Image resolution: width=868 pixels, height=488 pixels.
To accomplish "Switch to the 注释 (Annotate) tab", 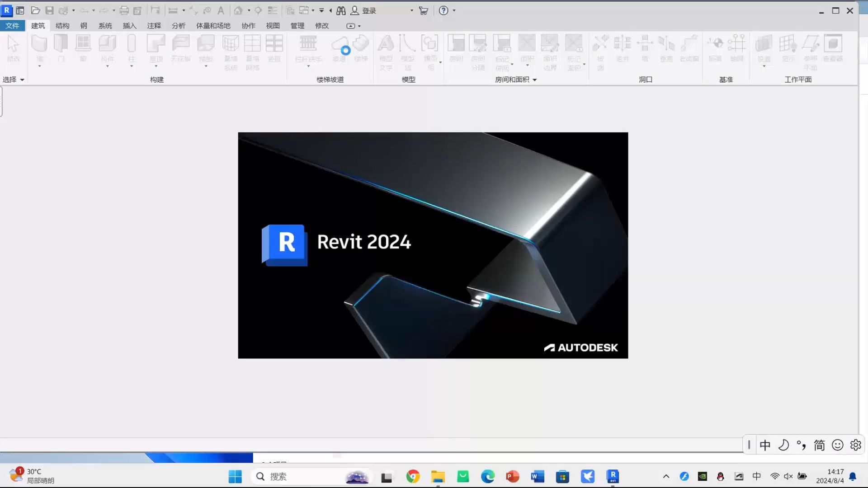I will (x=154, y=26).
